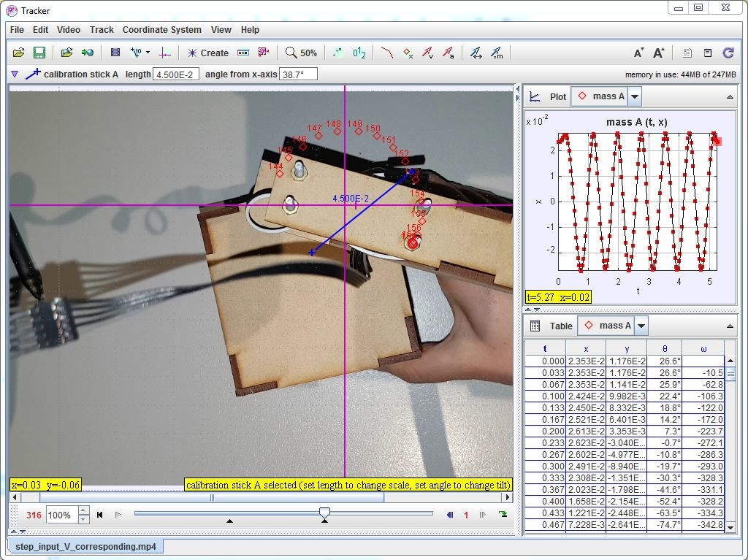The width and height of the screenshot is (748, 560).
Task: Click the calibration tools icon
Action: tap(137, 53)
